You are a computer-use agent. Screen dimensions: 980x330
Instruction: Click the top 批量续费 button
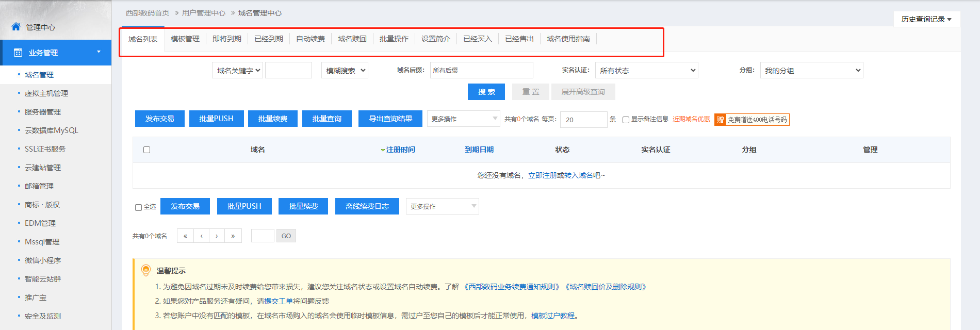click(273, 119)
